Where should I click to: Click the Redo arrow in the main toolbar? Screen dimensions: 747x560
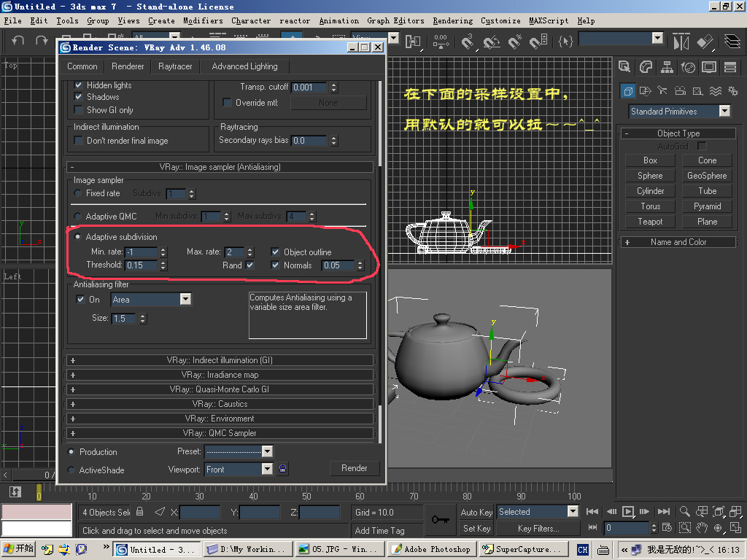(x=42, y=41)
